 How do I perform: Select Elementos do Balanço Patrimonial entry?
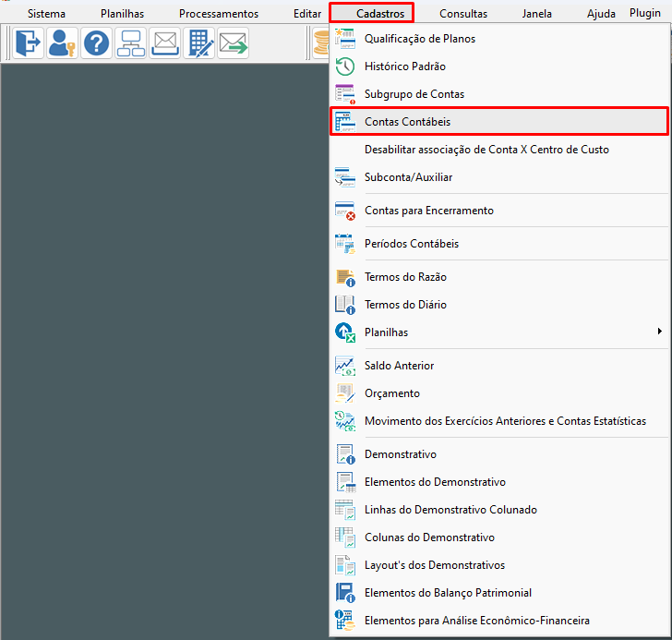pos(499,593)
